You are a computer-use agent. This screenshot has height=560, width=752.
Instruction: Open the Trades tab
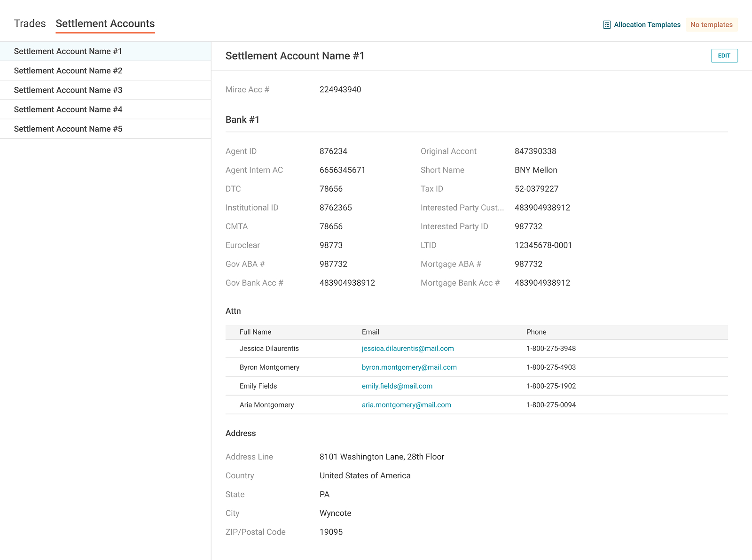coord(30,23)
